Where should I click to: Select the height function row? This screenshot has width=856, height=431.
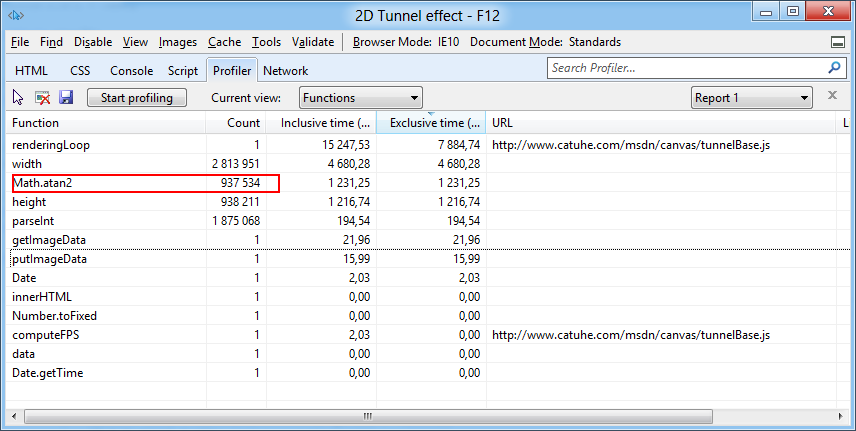point(427,202)
